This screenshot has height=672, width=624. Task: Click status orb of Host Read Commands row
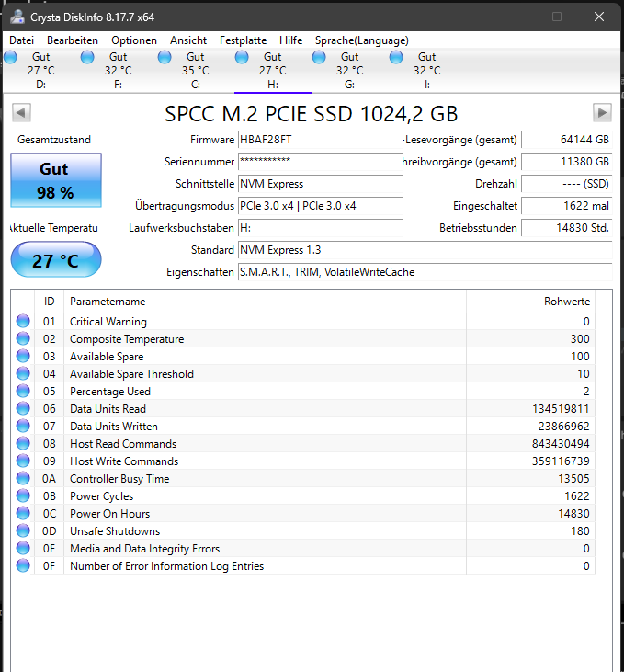23,444
